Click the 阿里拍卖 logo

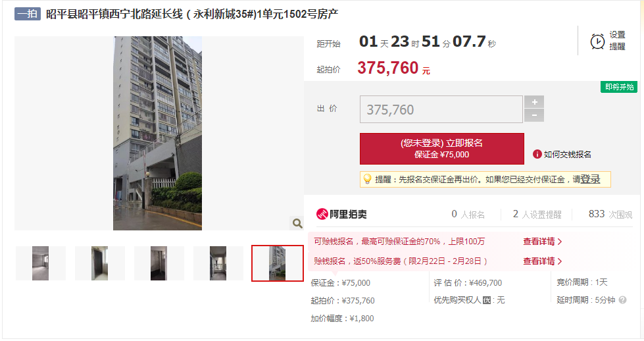(341, 214)
